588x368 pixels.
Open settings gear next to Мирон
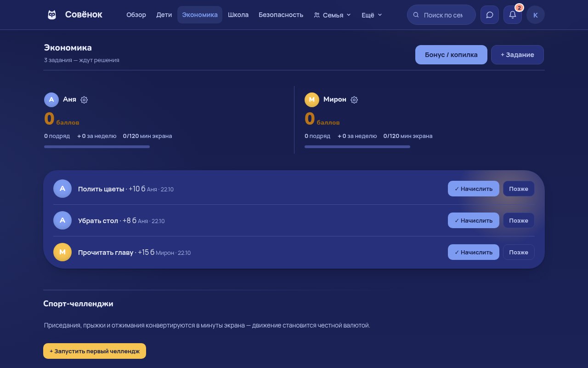click(x=354, y=100)
